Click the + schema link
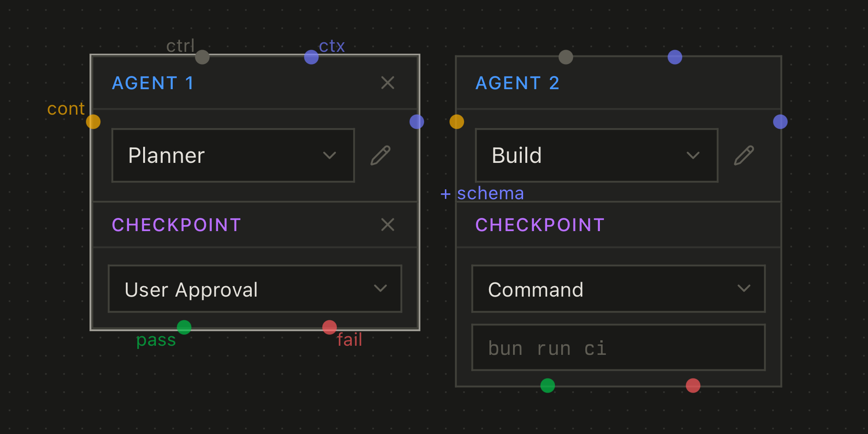Screen dimensions: 868x434 tap(481, 193)
